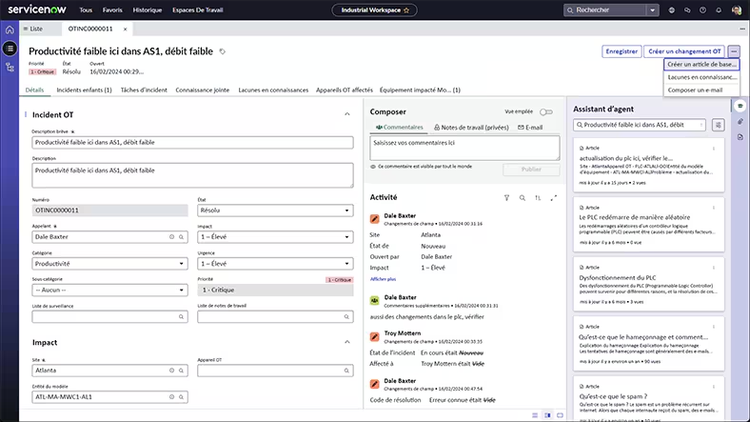Viewport: 750px width, 422px height.
Task: Switch to Notes de travail (privées) tab
Action: (471, 128)
